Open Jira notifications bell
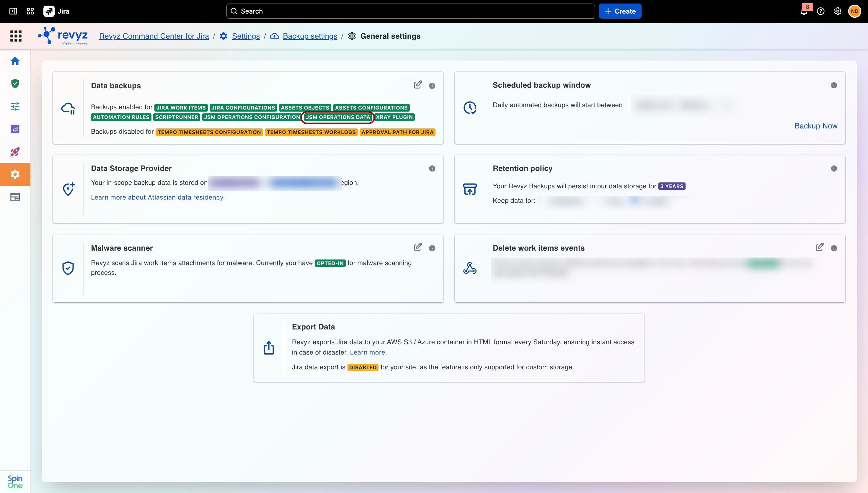The height and width of the screenshot is (493, 868). (x=804, y=11)
